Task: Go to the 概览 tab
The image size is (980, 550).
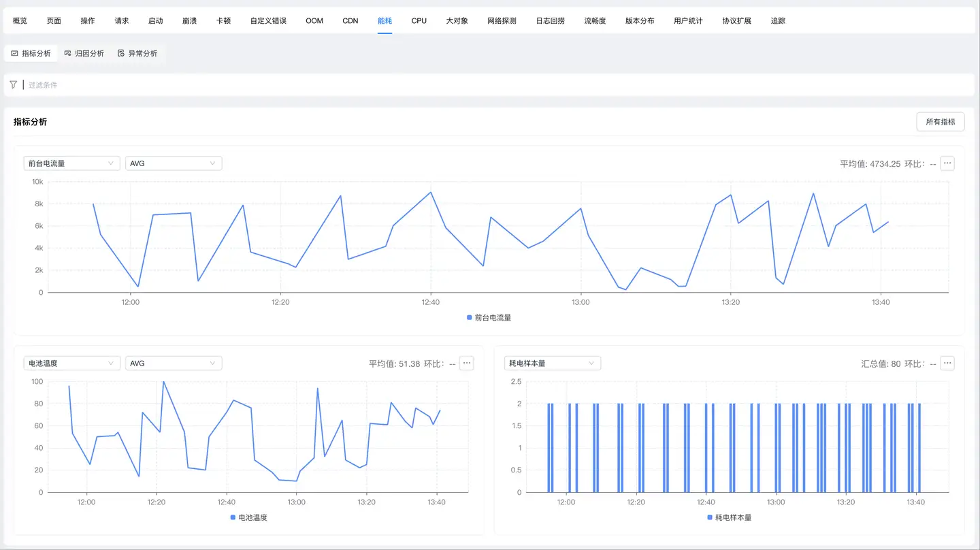Action: 20,21
